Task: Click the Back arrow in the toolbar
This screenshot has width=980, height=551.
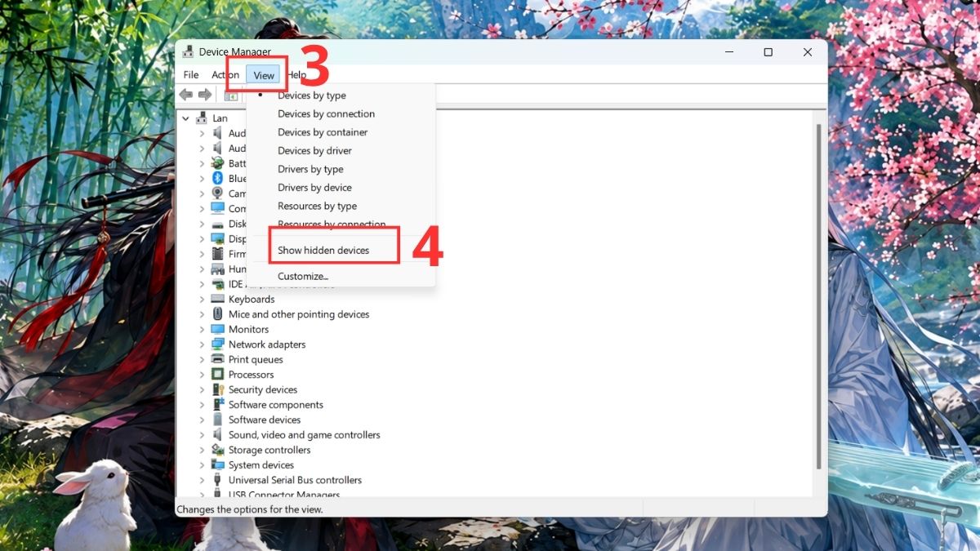Action: (186, 95)
